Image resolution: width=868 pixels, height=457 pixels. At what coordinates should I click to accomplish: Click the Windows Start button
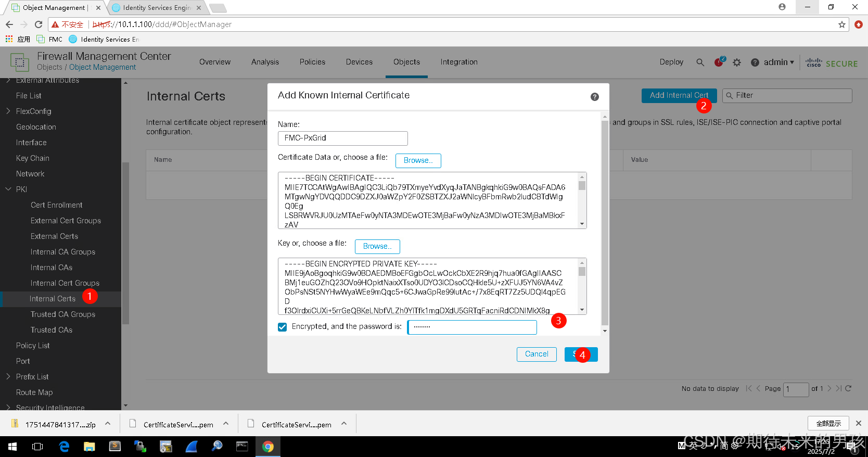(12, 447)
